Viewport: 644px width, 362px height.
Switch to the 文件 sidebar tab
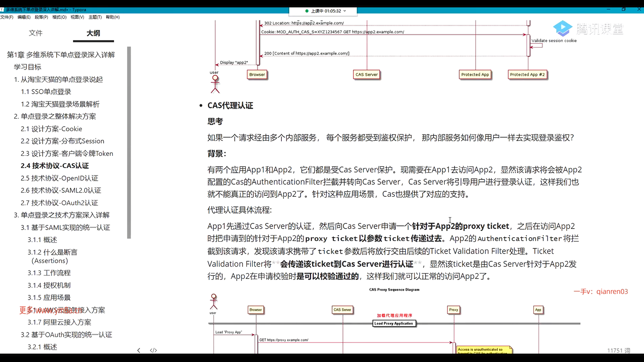coord(36,33)
